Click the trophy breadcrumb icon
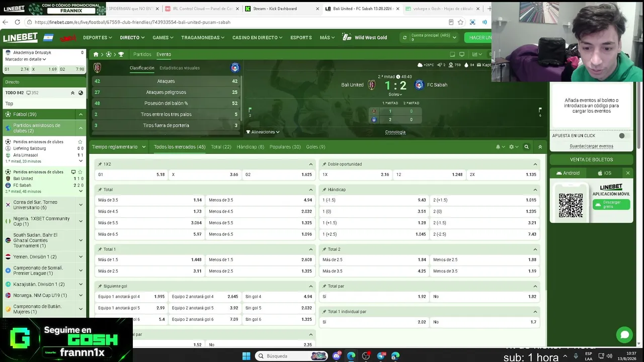This screenshot has width=644, height=362. point(121,54)
